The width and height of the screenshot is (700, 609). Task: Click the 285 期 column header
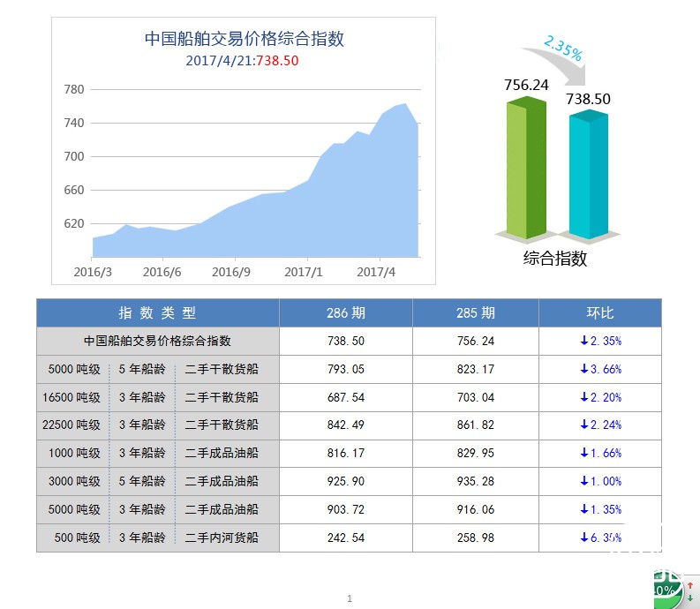[x=476, y=313]
